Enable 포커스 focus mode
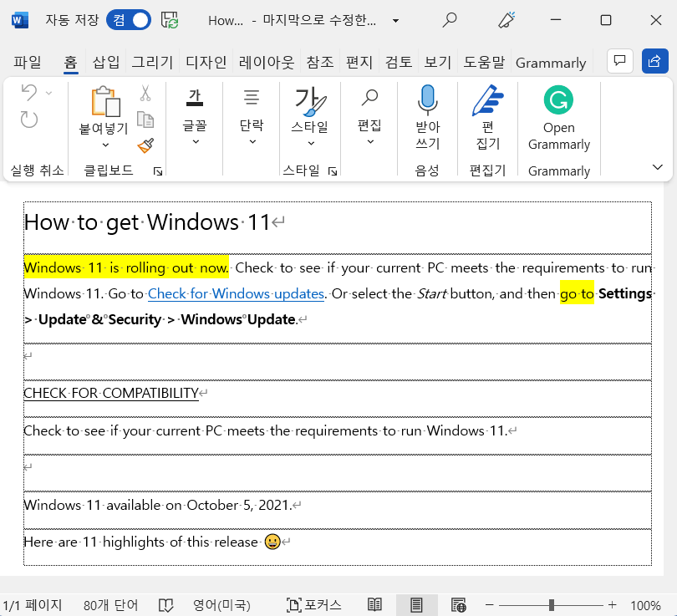Image resolution: width=677 pixels, height=616 pixels. click(313, 605)
